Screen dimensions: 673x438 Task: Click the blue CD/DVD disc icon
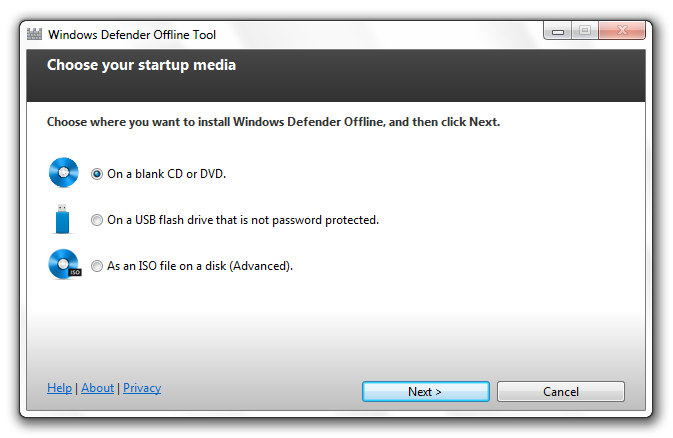click(x=64, y=173)
